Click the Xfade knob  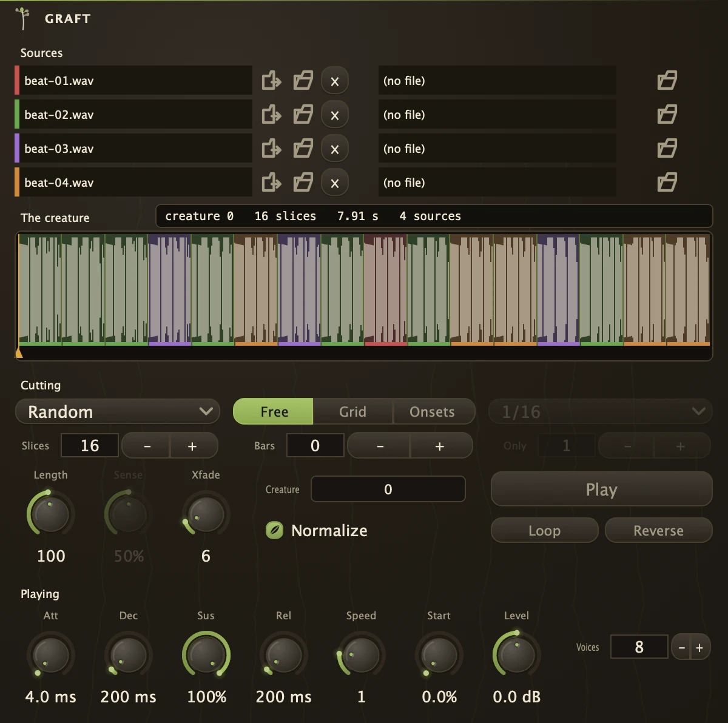click(x=206, y=514)
